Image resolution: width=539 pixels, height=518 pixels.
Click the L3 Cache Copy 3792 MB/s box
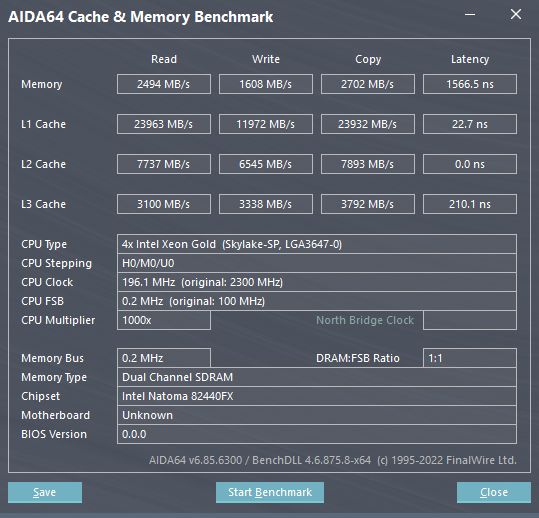point(368,204)
